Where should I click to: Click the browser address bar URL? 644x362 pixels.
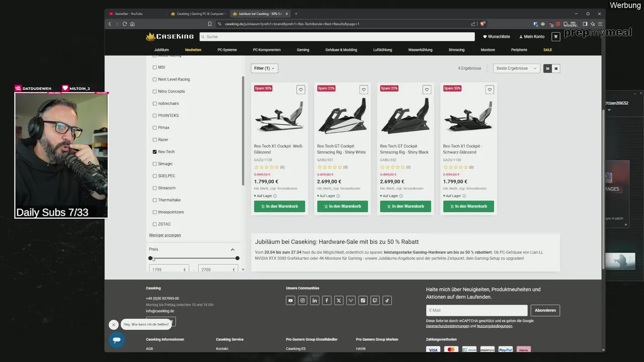coord(292,24)
